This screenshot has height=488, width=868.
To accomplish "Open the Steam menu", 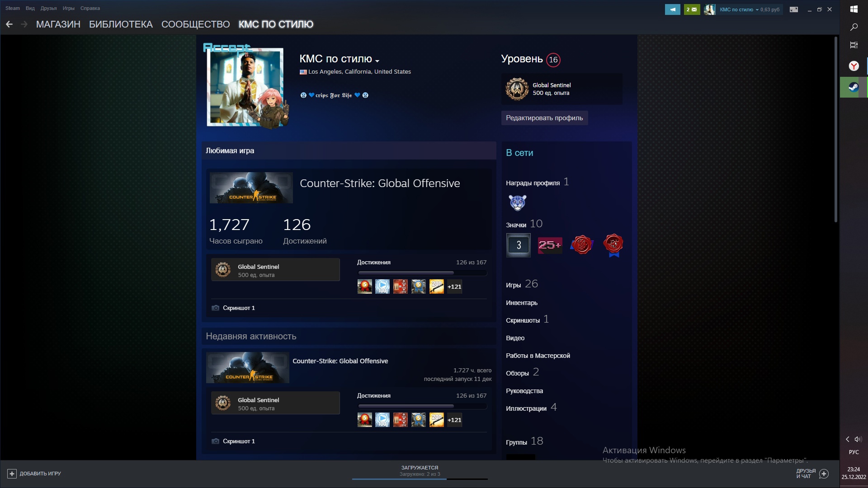I will point(12,8).
